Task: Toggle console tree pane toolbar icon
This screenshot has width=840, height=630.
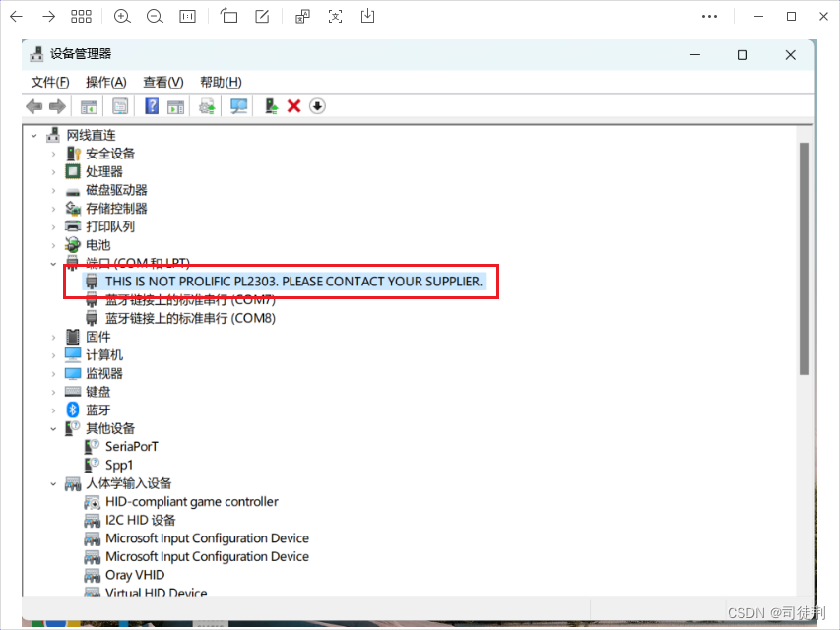Action: [89, 106]
